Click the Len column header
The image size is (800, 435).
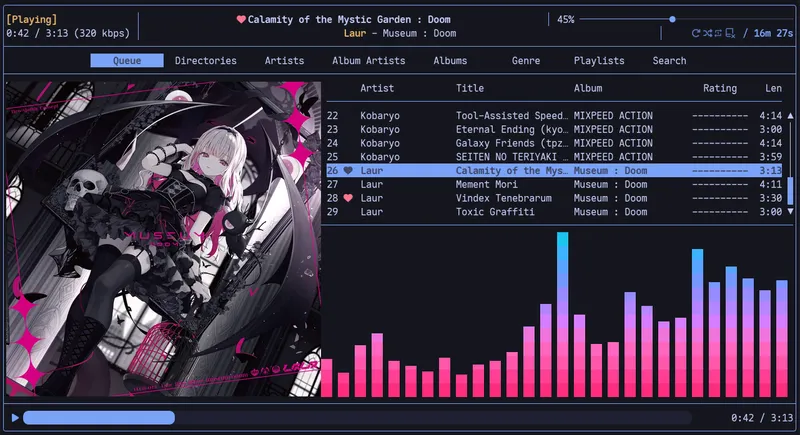point(773,88)
